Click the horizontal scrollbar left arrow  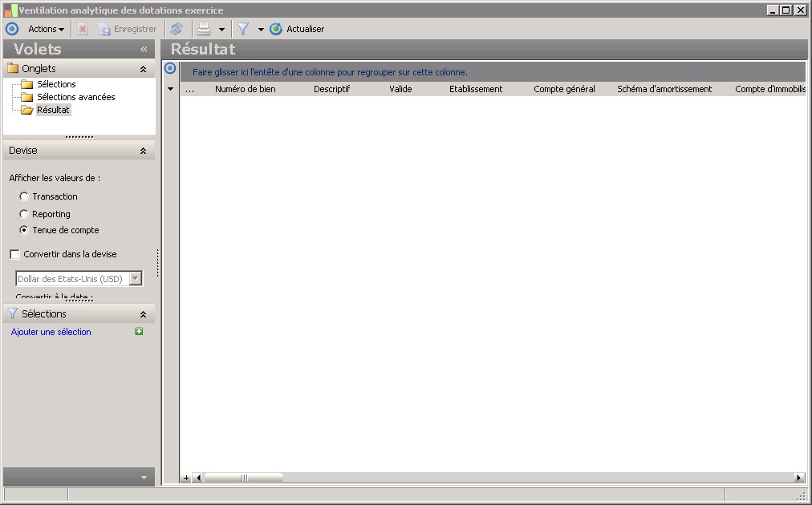198,478
